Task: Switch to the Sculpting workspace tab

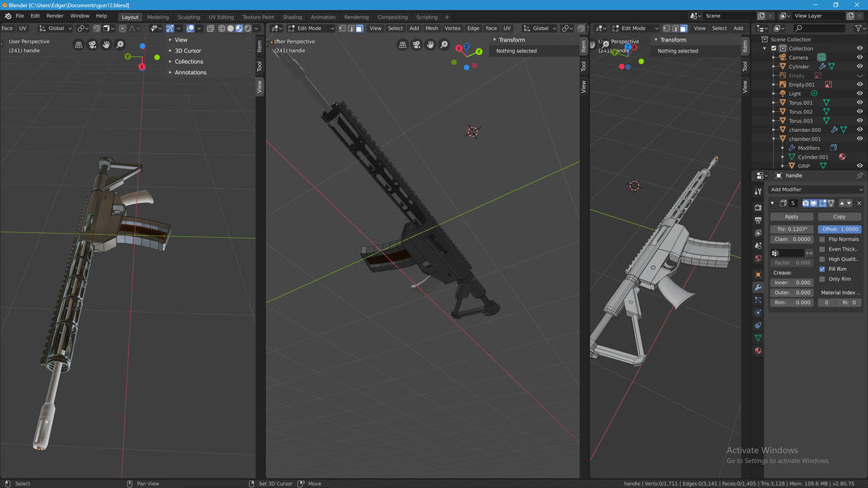Action: [x=188, y=17]
